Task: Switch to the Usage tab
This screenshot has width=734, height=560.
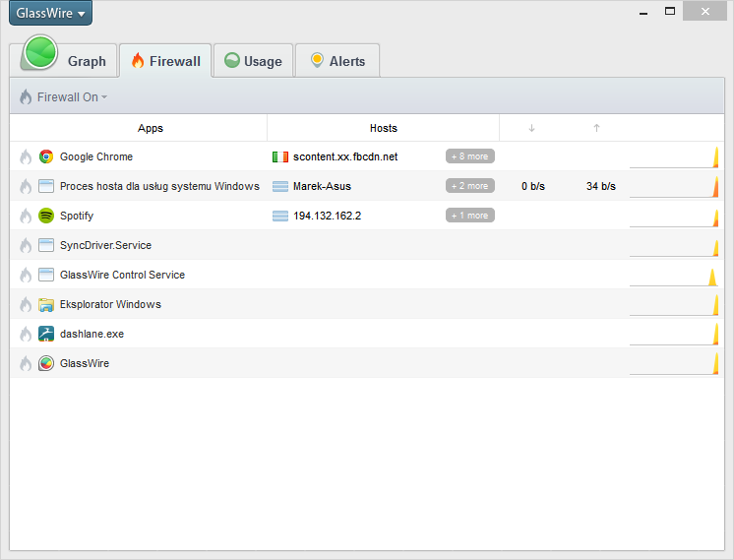Action: [x=253, y=61]
